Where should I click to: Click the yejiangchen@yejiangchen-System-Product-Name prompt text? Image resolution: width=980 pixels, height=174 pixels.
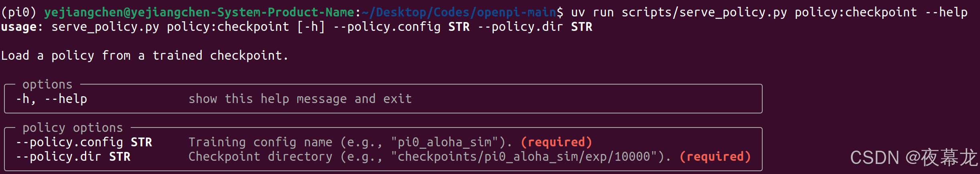pyautogui.click(x=199, y=12)
